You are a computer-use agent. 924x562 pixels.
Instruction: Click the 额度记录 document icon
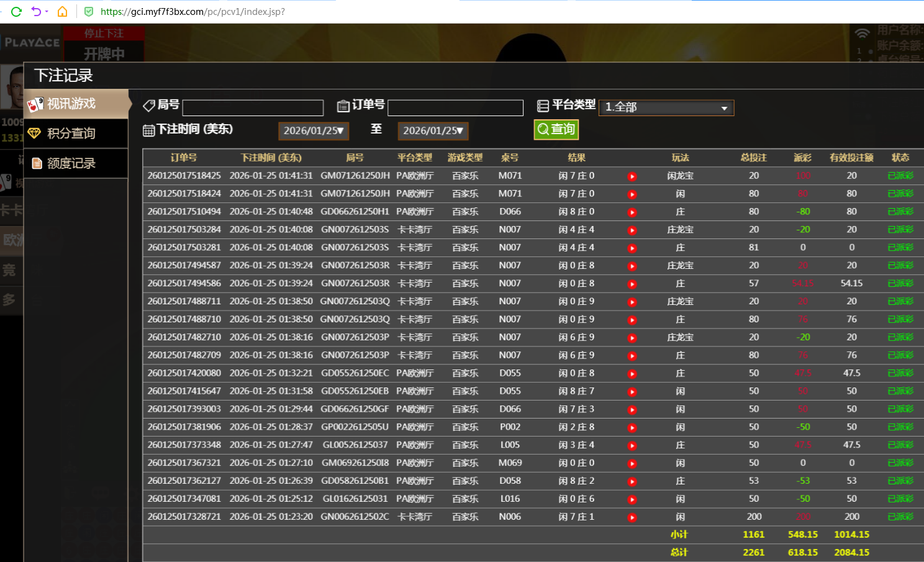[37, 163]
